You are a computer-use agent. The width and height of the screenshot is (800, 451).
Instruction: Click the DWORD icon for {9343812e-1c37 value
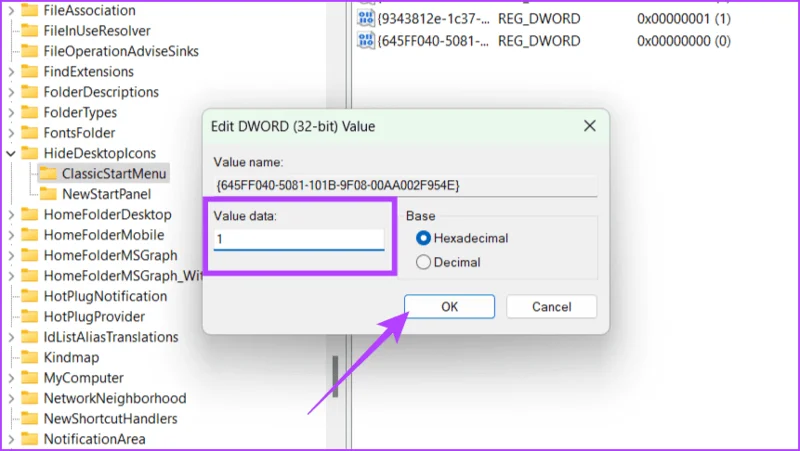pyautogui.click(x=366, y=18)
